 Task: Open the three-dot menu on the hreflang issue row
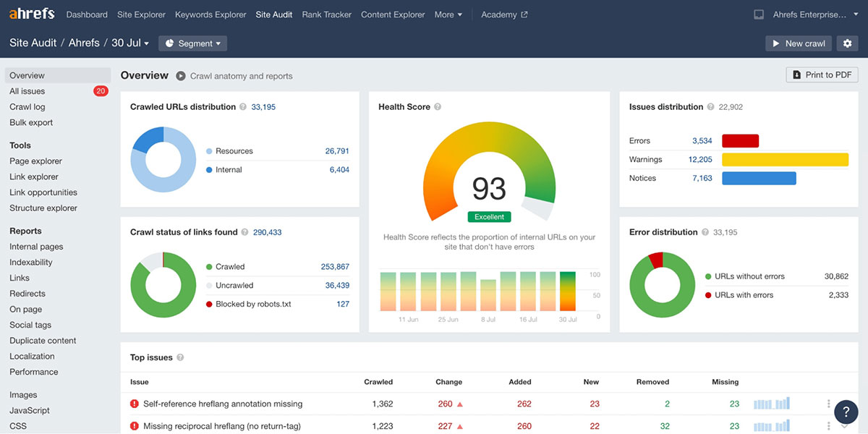pos(829,404)
